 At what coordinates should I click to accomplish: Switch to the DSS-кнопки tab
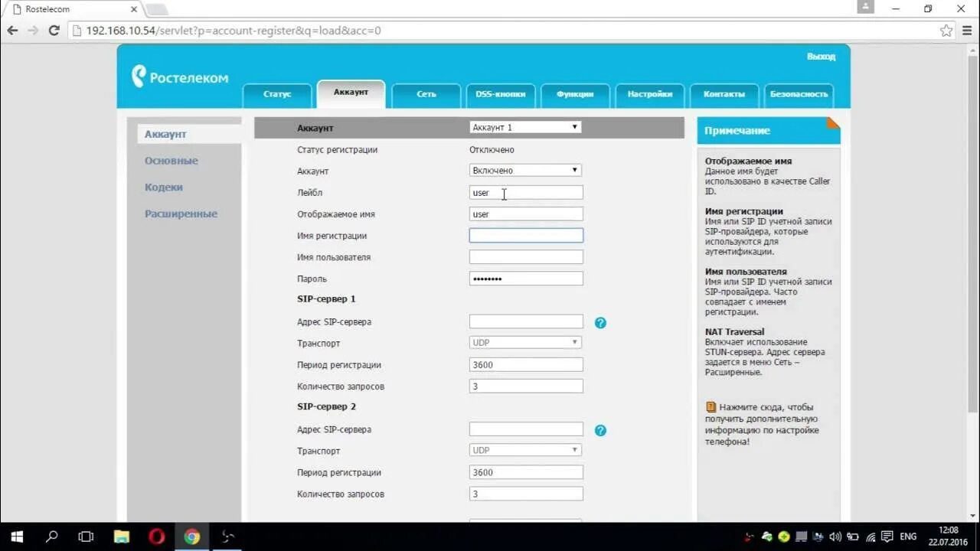coord(501,94)
